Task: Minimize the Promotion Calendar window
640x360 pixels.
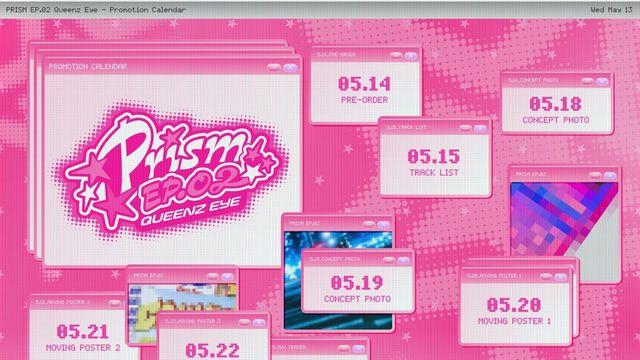Action: 274,67
